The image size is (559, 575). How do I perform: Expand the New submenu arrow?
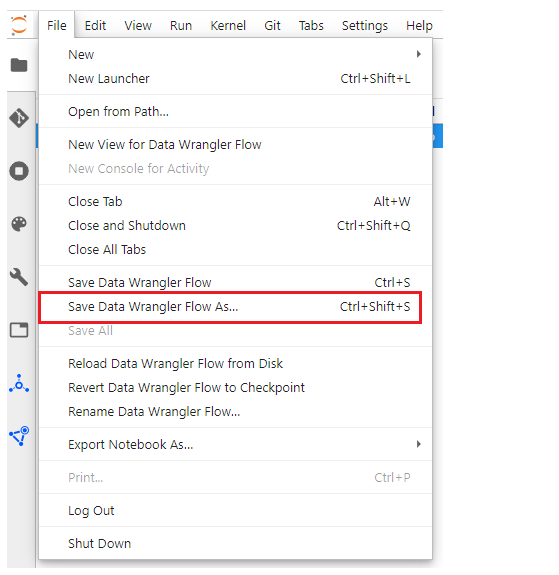419,54
